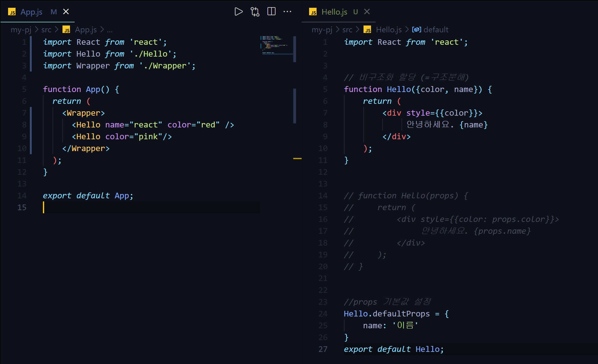Click the App.js breadcrumb file item
Image resolution: width=598 pixels, height=364 pixels.
tap(86, 30)
